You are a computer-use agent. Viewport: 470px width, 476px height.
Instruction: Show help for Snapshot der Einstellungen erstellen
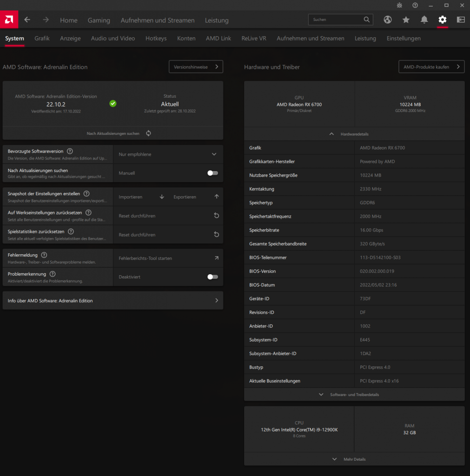[86, 194]
